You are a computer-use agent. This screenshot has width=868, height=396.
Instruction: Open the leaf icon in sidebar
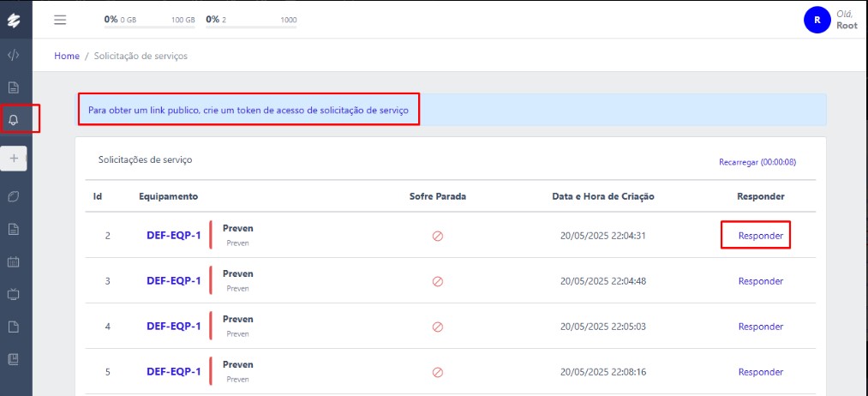(14, 196)
